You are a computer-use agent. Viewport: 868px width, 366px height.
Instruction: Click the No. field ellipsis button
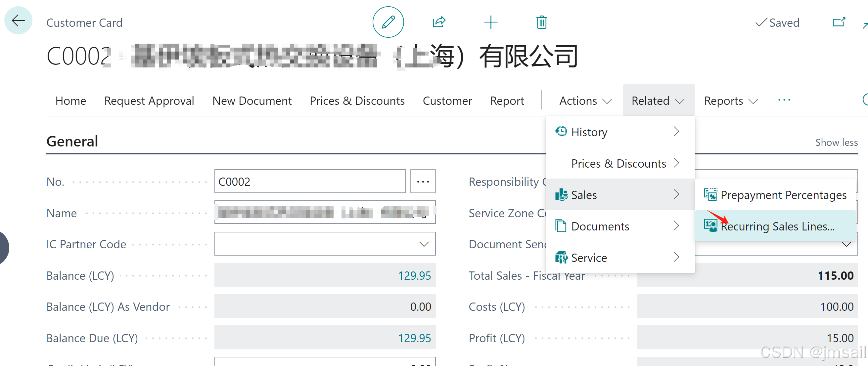423,182
